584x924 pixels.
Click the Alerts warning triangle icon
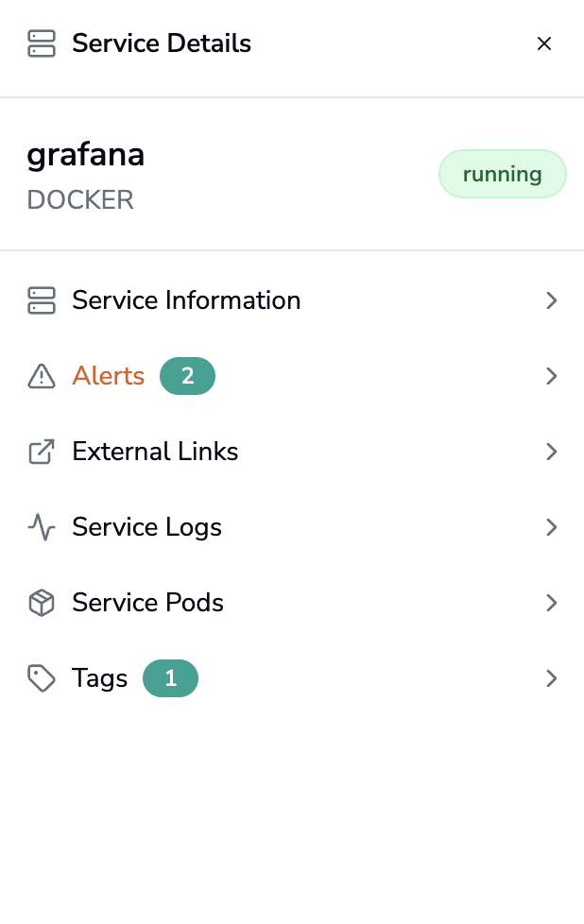pos(42,376)
